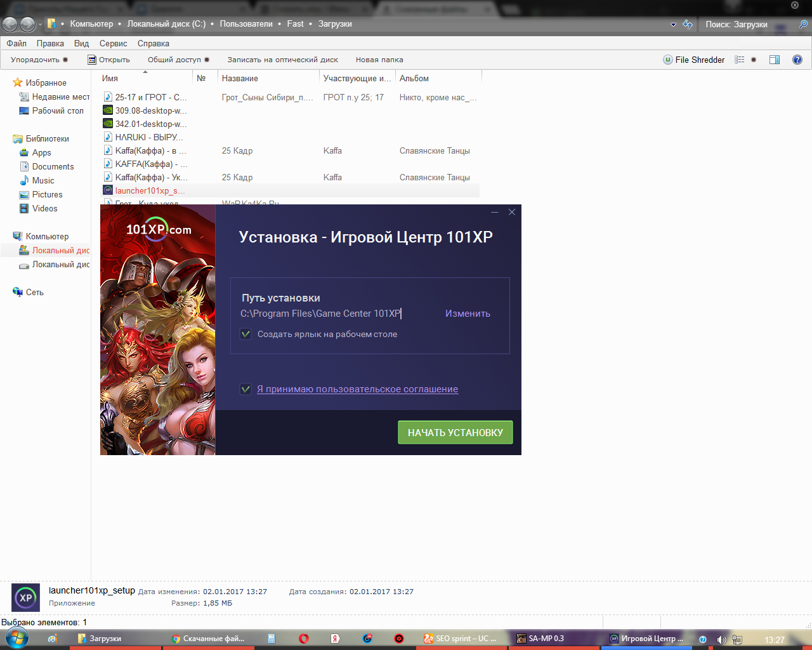
Task: Select launcher101xp_s... file in list
Action: pos(145,190)
